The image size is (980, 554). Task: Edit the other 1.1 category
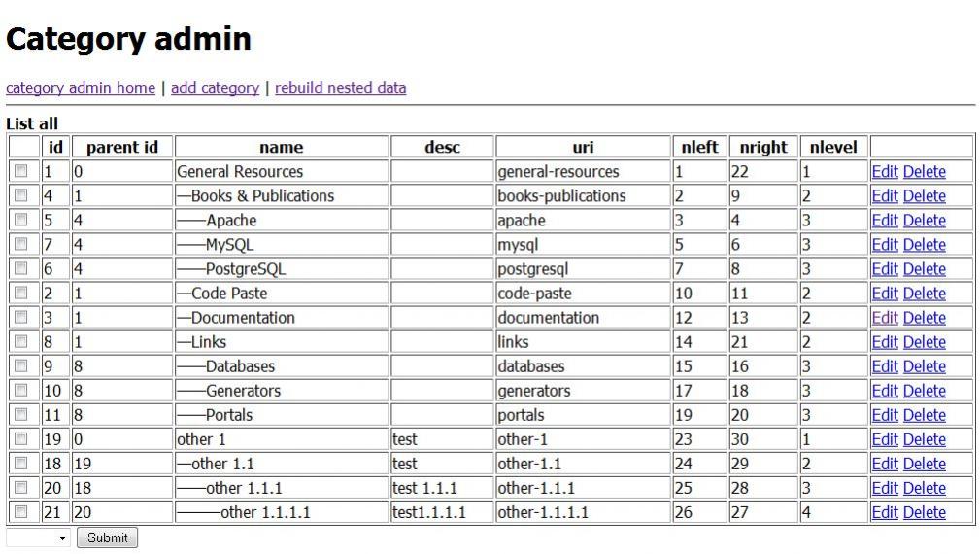pyautogui.click(x=884, y=464)
